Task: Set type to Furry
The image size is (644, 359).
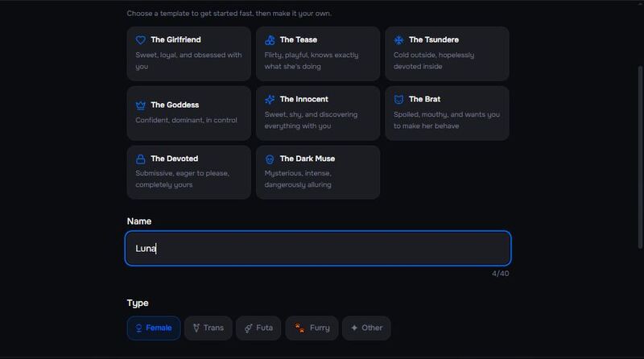Action: [312, 328]
